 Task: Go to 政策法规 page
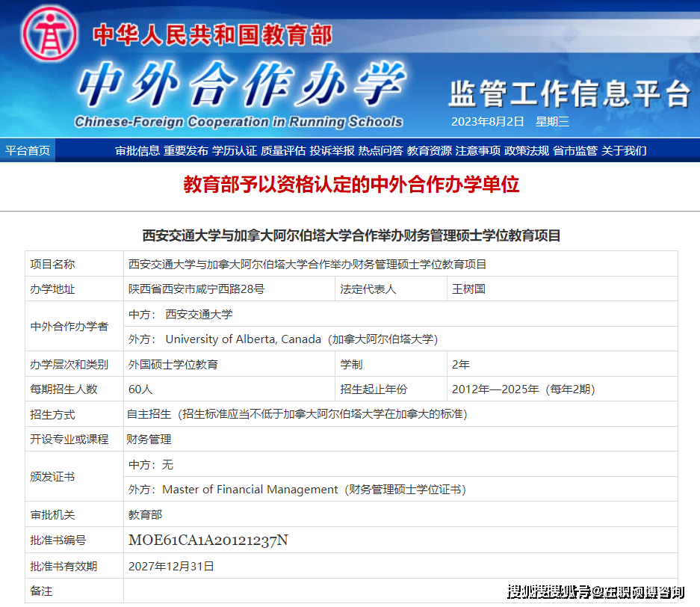pos(527,151)
